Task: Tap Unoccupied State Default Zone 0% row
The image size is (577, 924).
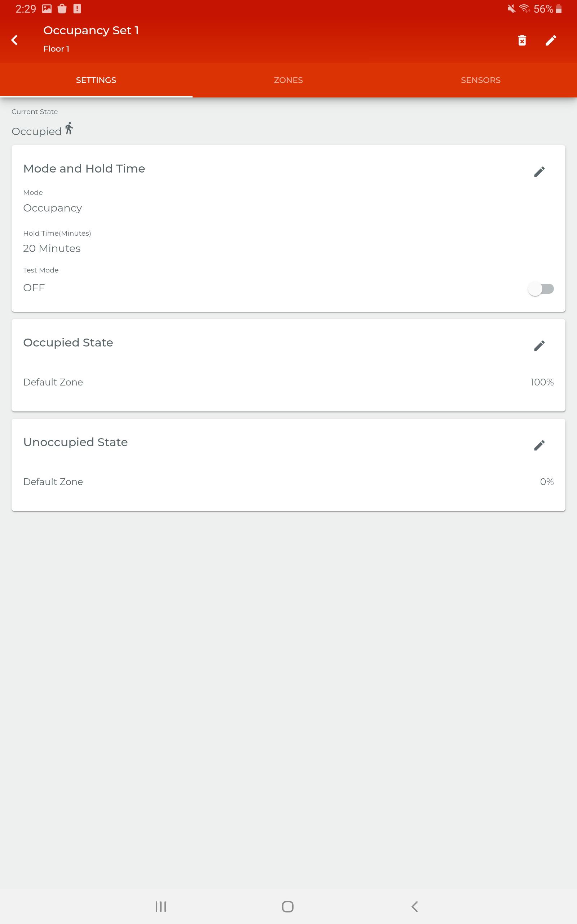Action: (288, 482)
